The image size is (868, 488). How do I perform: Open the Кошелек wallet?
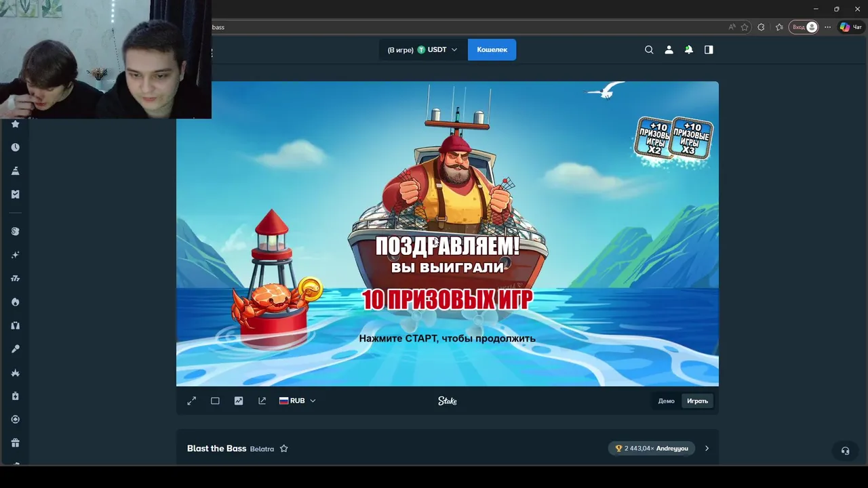coord(492,49)
